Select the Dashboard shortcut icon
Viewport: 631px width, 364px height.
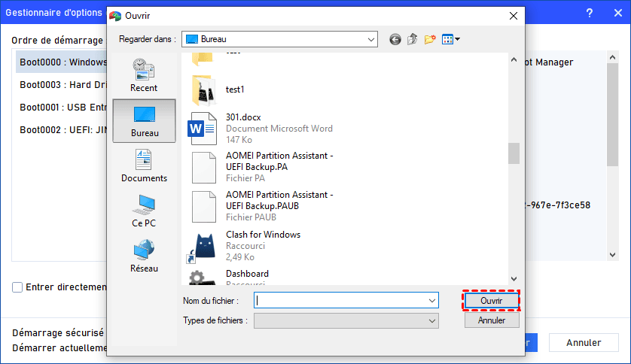point(202,278)
